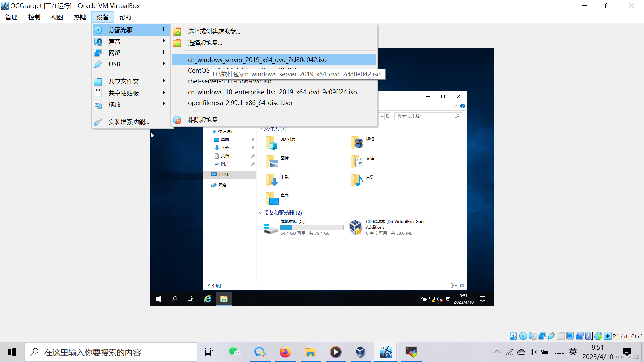Image resolution: width=644 pixels, height=362 pixels.
Task: Click the USB status bar icon
Action: (x=551, y=336)
